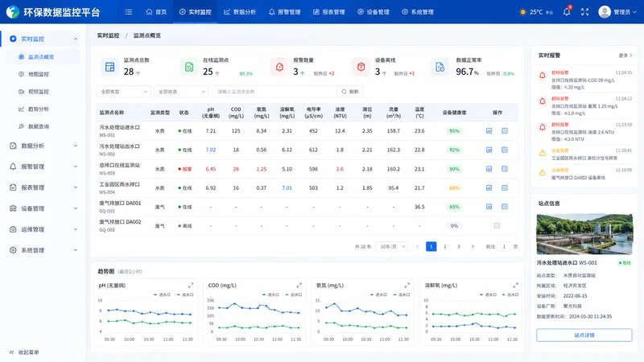The image size is (644, 362).
Task: Click the station photo thumbnail
Action: (x=584, y=234)
